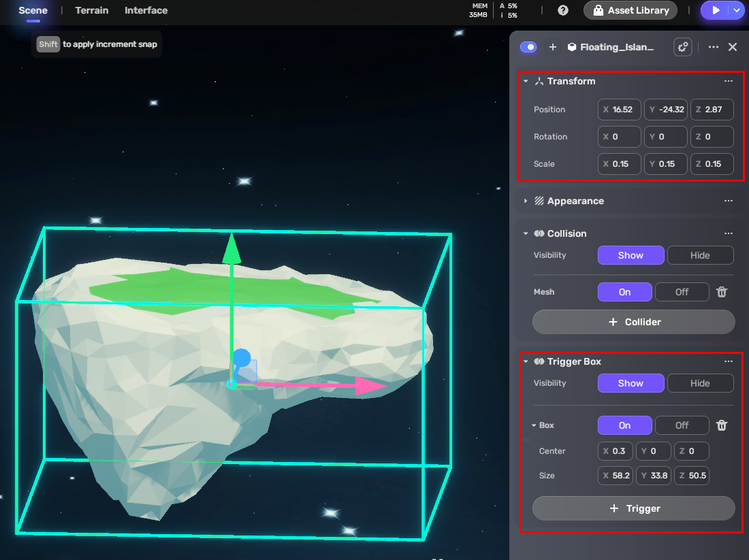Collapse the Box trigger details
749x560 pixels.
point(534,425)
